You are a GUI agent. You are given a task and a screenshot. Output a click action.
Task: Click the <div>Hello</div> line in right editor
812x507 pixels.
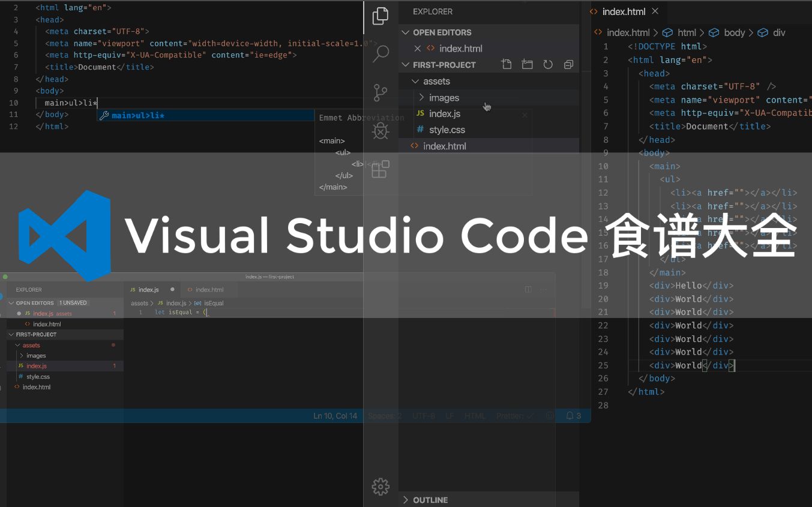tap(691, 286)
